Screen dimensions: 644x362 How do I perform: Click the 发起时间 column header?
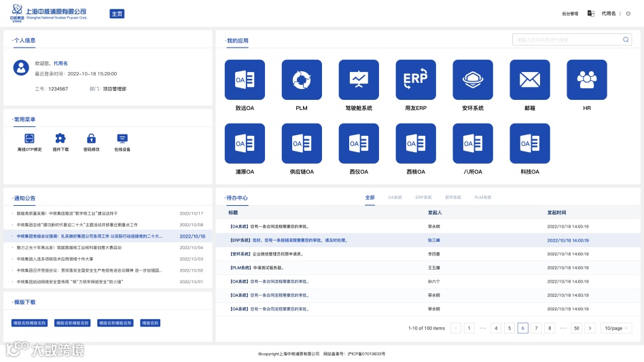(x=556, y=213)
